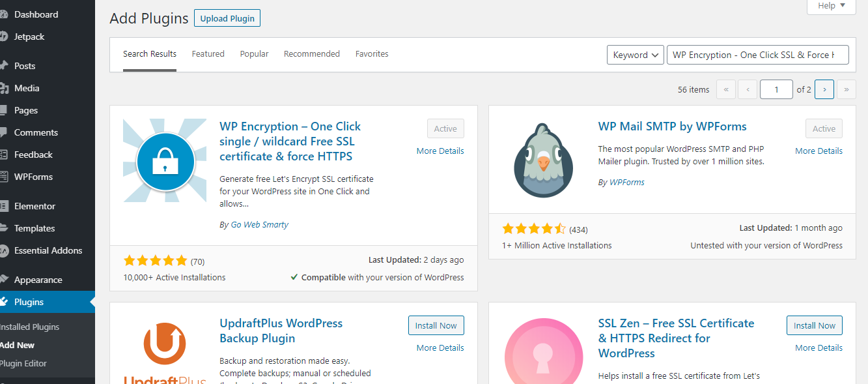The image size is (868, 384).
Task: View More Details for UpdraftPlus
Action: pos(440,347)
